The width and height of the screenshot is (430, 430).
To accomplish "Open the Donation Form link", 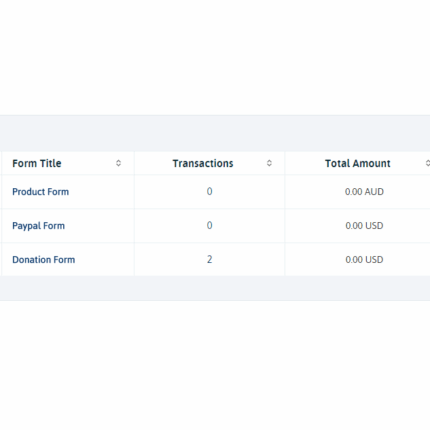I will [x=43, y=260].
